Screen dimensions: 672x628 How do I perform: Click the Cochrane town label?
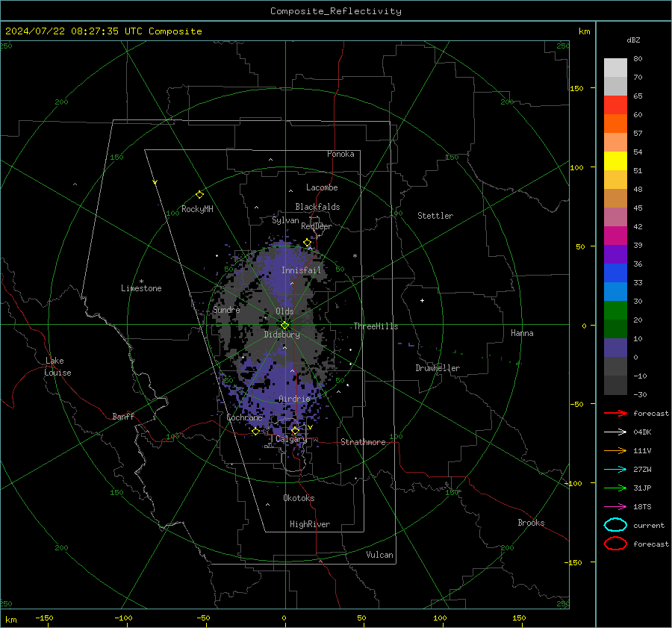244,417
